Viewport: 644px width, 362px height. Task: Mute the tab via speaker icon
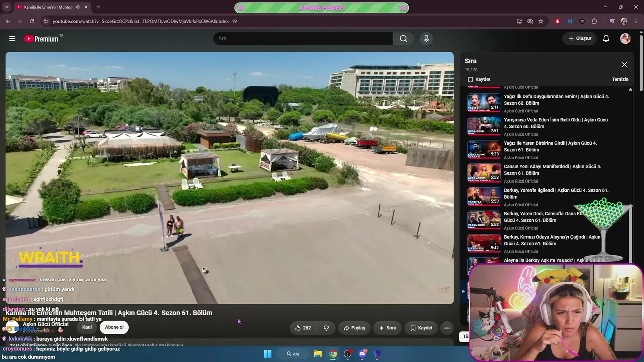tap(77, 7)
